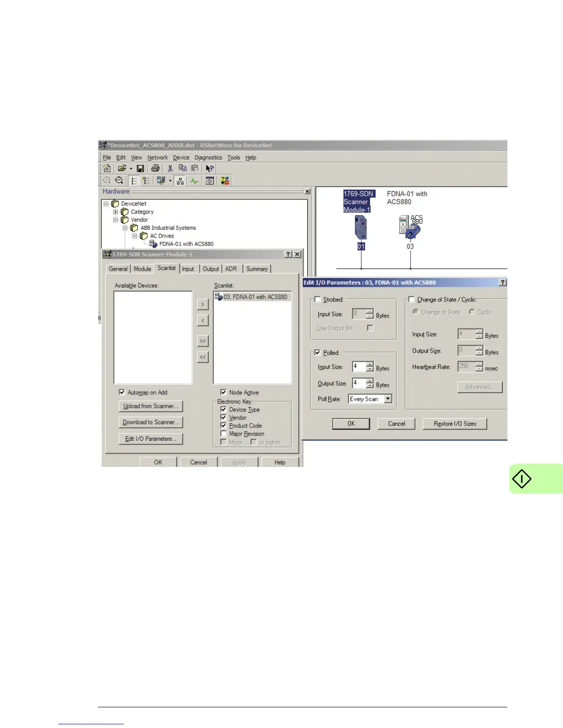Viewport: 563px width, 728px height.
Task: Click the network graph view icon
Action: coord(180,181)
